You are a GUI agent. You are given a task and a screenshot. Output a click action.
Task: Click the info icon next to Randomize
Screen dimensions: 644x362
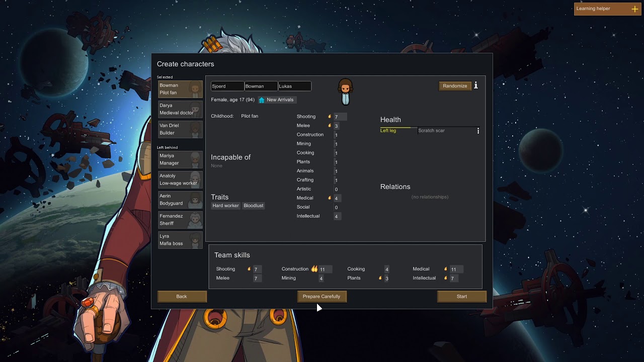tap(476, 85)
